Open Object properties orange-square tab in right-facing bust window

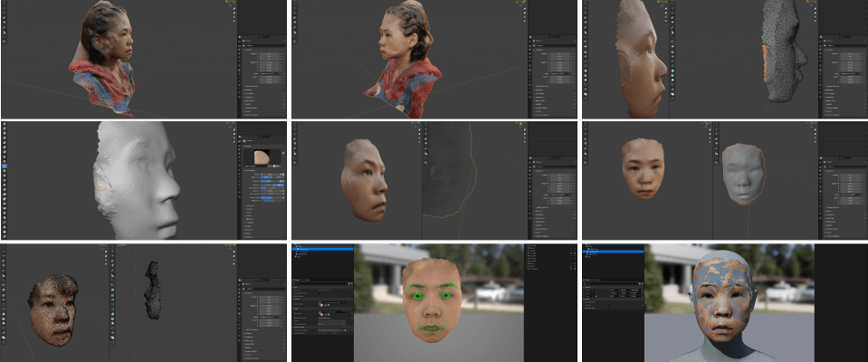click(239, 70)
